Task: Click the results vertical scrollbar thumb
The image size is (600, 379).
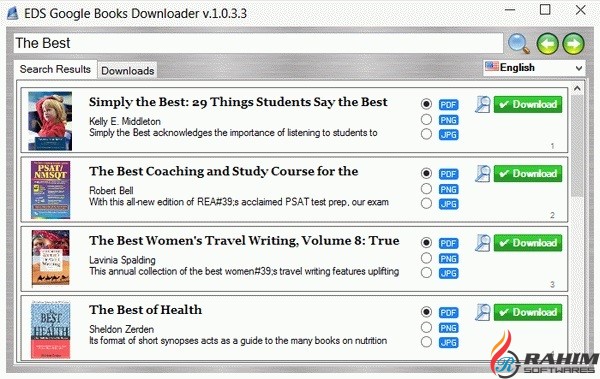Action: [577, 145]
